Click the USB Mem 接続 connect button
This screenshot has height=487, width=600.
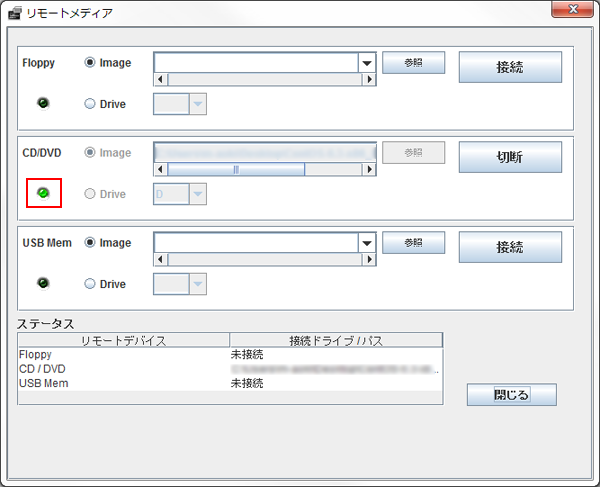click(510, 247)
